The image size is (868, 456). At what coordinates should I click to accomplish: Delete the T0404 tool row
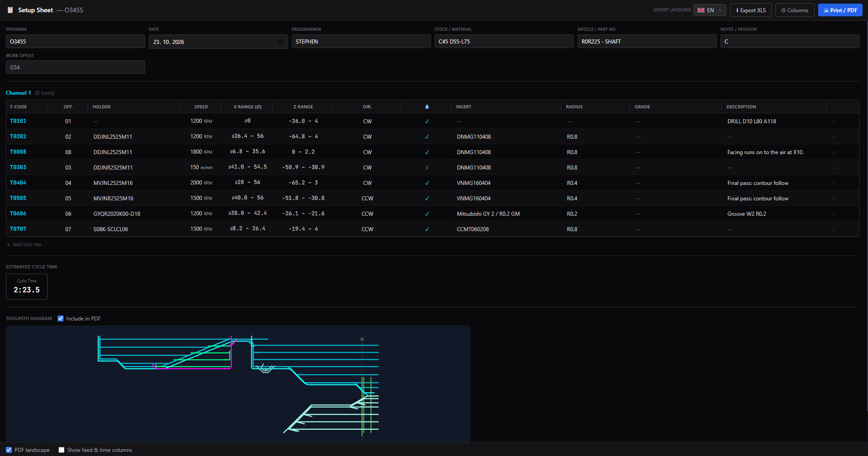834,183
